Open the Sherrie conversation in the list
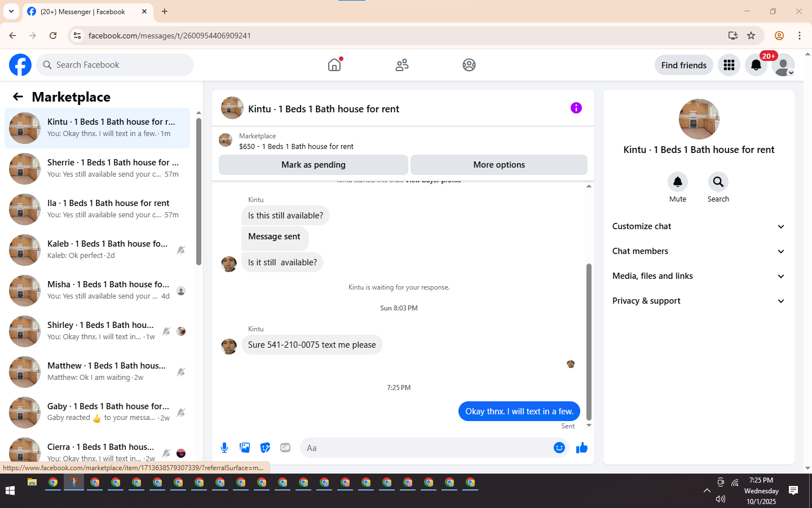The height and width of the screenshot is (508, 812). 97,169
